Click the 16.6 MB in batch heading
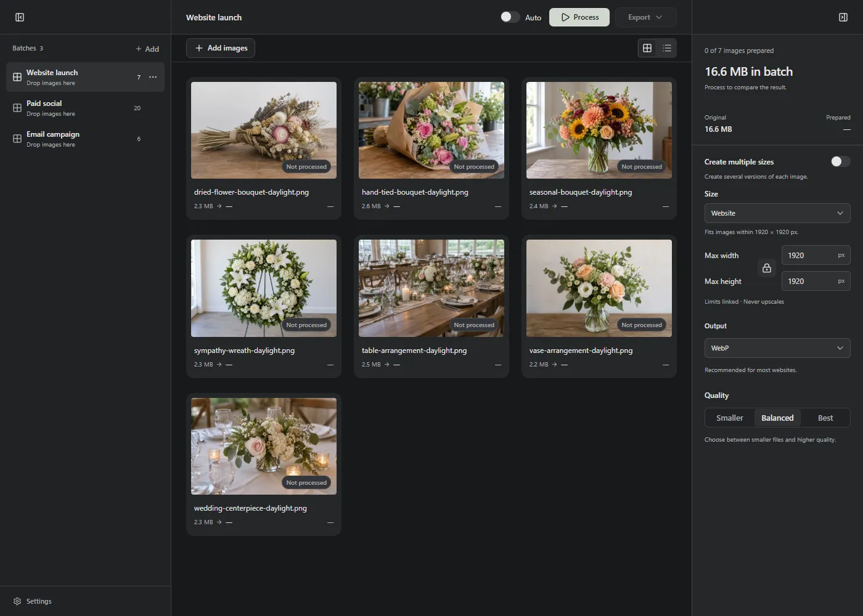Viewport: 863px width, 616px height. pyautogui.click(x=749, y=71)
